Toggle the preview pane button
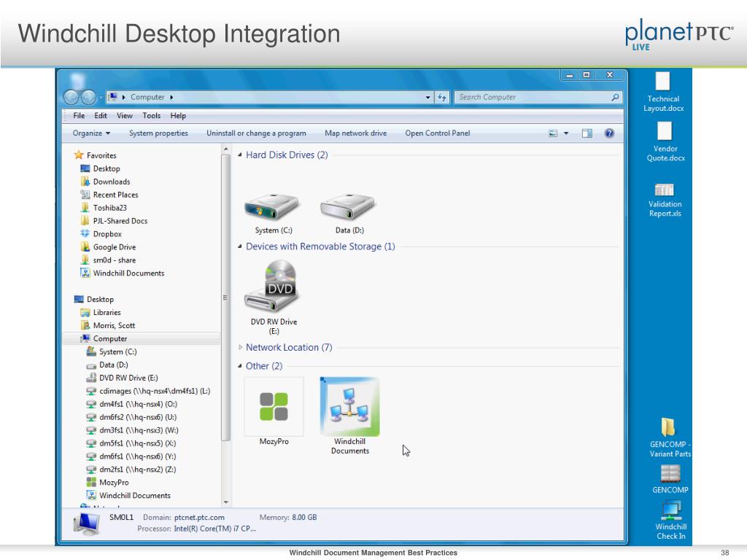 (x=587, y=133)
